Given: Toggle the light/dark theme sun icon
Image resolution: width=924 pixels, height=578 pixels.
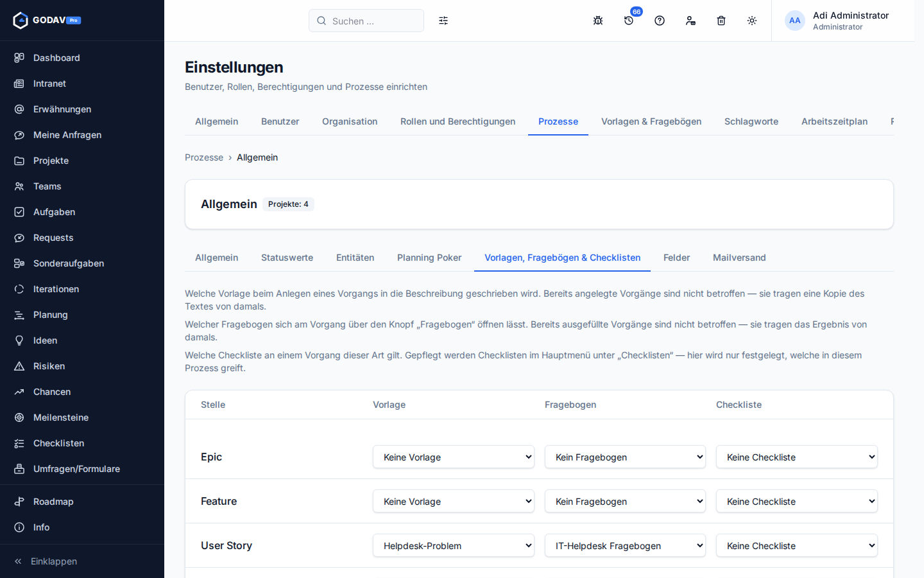Looking at the screenshot, I should [752, 21].
